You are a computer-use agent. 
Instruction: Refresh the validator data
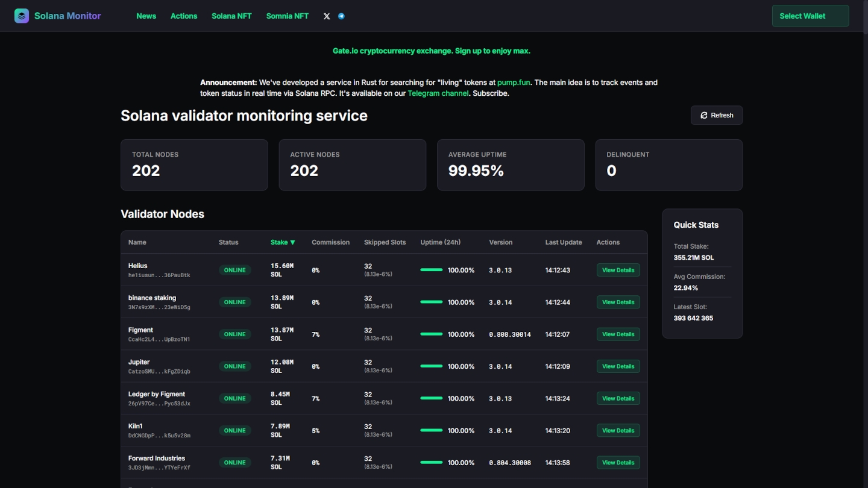717,115
